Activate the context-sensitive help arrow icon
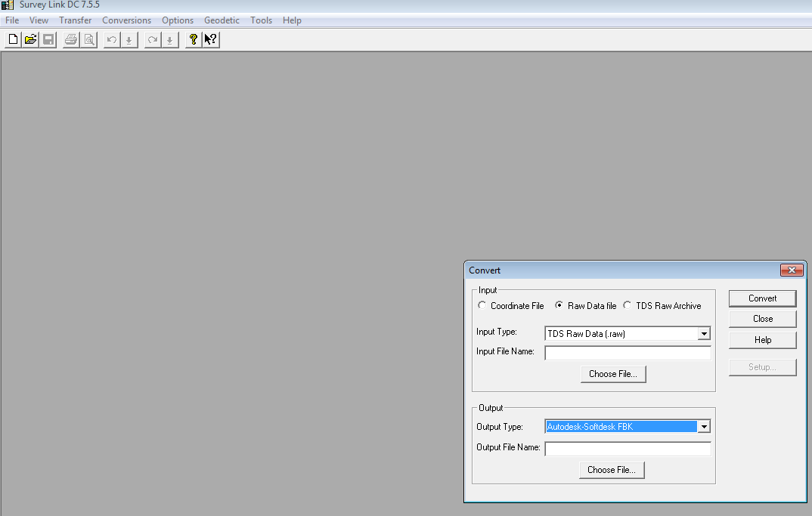This screenshot has height=516, width=812. click(209, 39)
